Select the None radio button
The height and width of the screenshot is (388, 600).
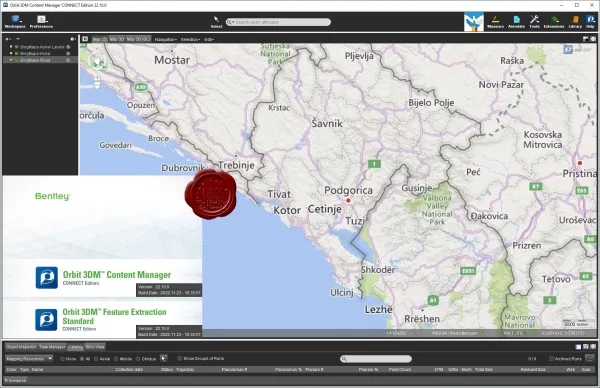62,359
